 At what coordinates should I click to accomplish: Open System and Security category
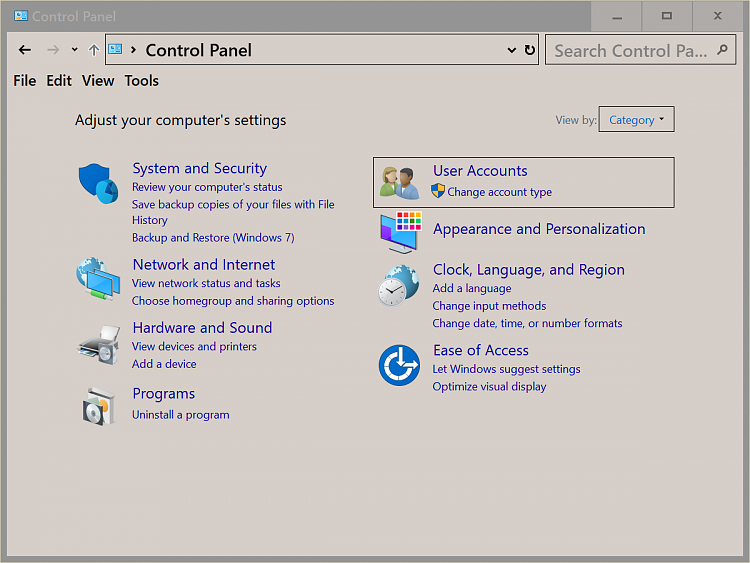pos(199,168)
